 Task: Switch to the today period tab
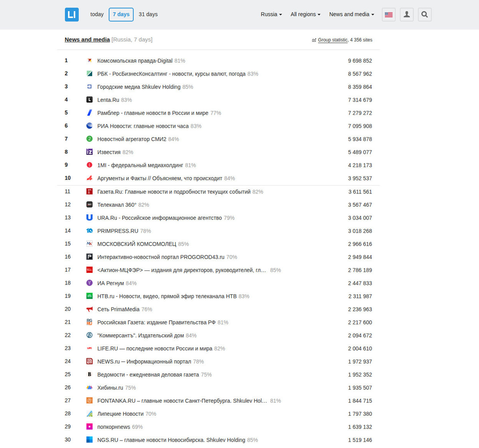pyautogui.click(x=97, y=14)
